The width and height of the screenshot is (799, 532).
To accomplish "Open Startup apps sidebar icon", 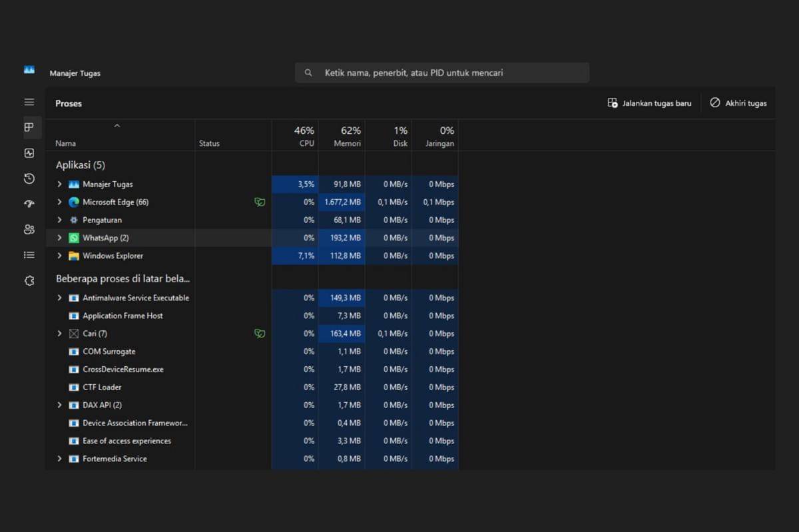I will tap(29, 204).
